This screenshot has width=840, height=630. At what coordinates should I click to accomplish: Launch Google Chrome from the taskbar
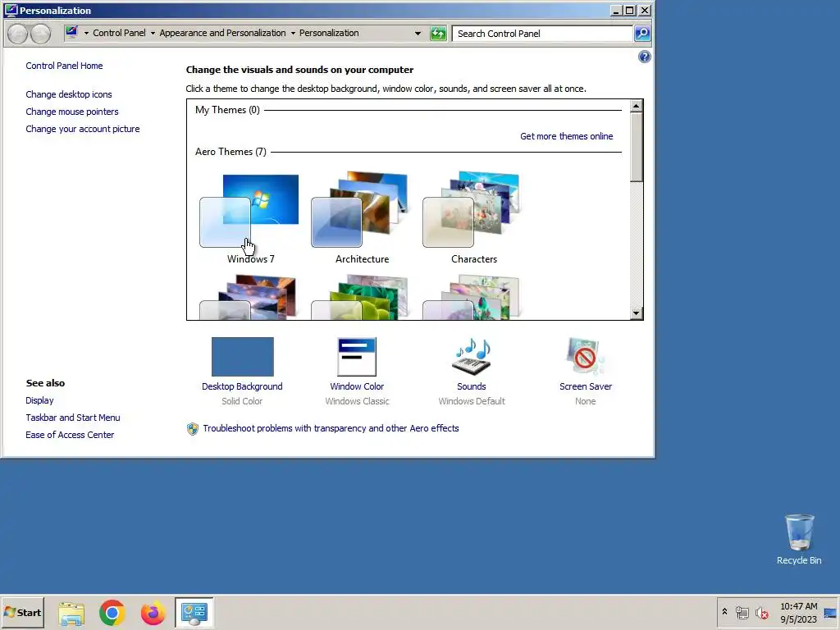point(112,613)
